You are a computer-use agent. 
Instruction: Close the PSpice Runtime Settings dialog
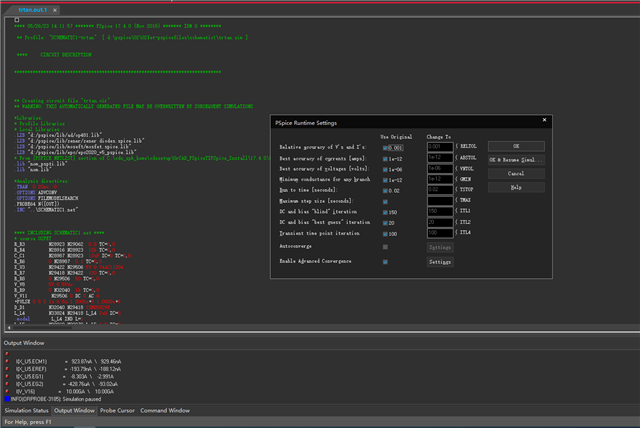point(544,120)
